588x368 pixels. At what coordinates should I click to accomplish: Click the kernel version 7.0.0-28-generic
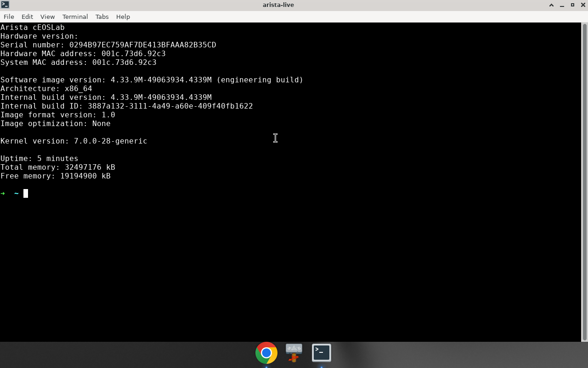click(x=111, y=141)
